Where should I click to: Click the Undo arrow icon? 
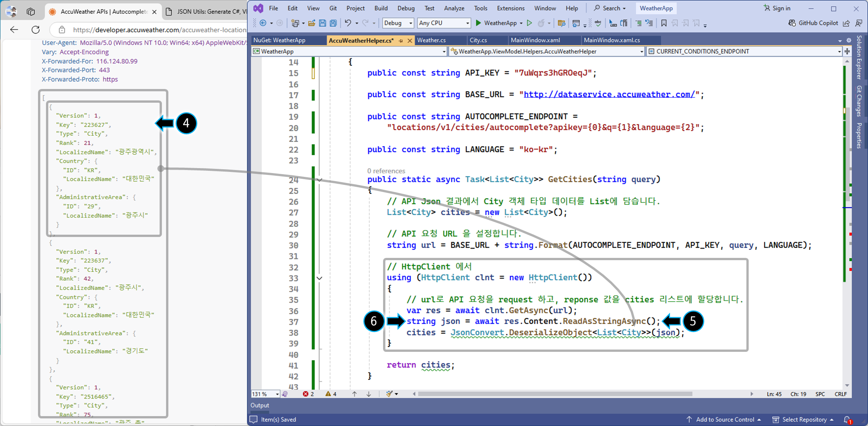348,23
